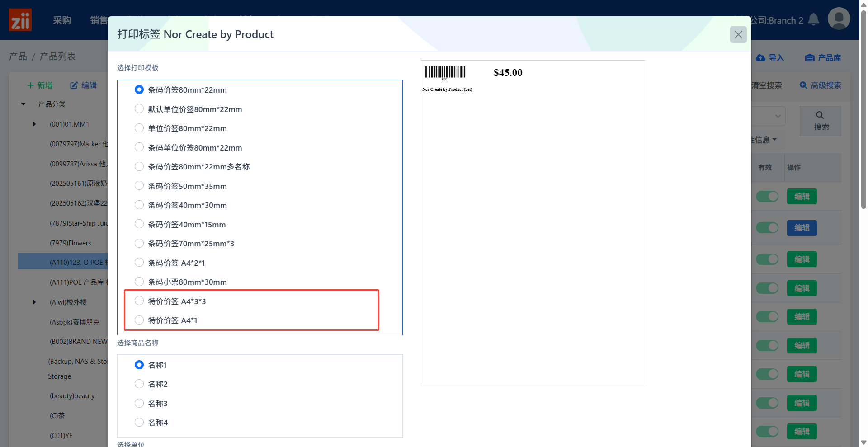Toggle 有效 switch beside blue 编辑 button
This screenshot has height=447, width=868.
[x=767, y=228]
